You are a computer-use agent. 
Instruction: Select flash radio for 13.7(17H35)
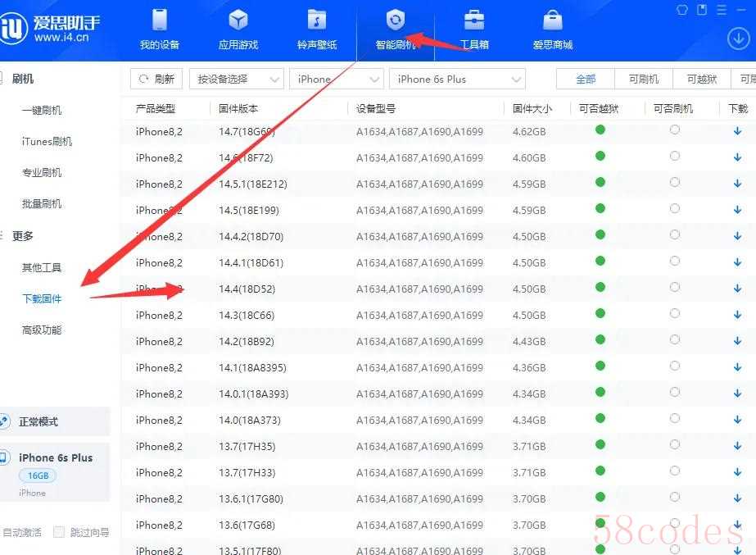pyautogui.click(x=675, y=444)
